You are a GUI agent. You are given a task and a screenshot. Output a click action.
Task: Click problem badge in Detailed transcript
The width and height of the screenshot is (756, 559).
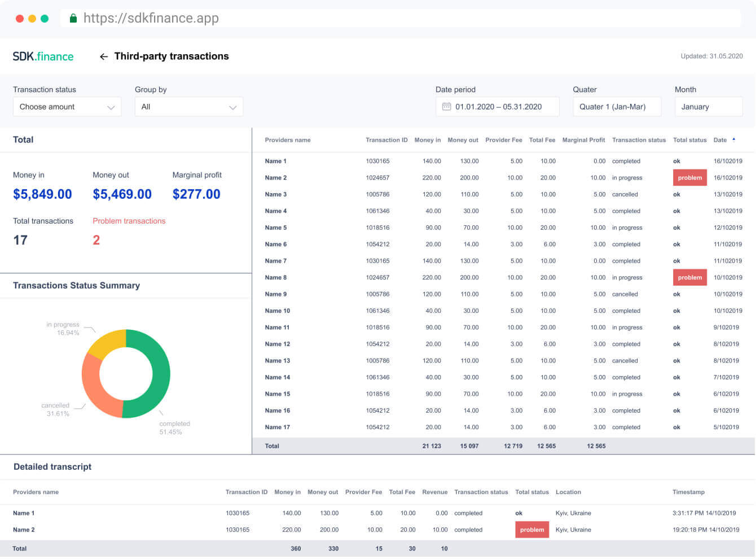(532, 530)
